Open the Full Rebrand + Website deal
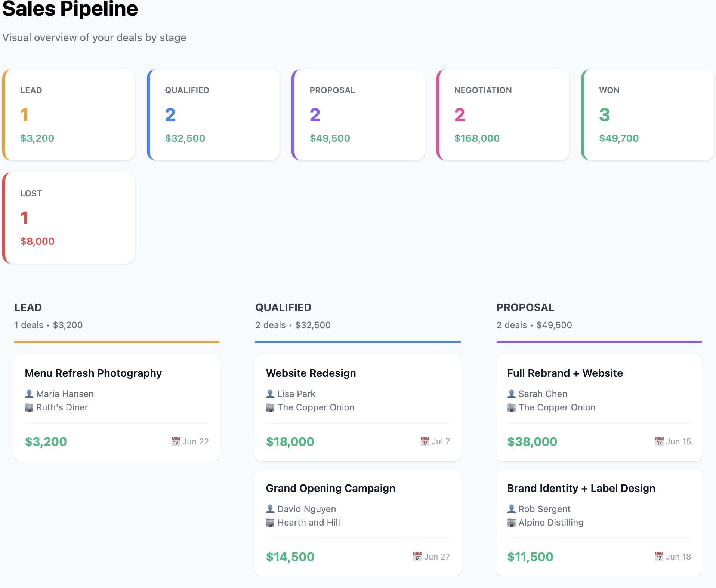The height and width of the screenshot is (588, 716). pyautogui.click(x=599, y=408)
